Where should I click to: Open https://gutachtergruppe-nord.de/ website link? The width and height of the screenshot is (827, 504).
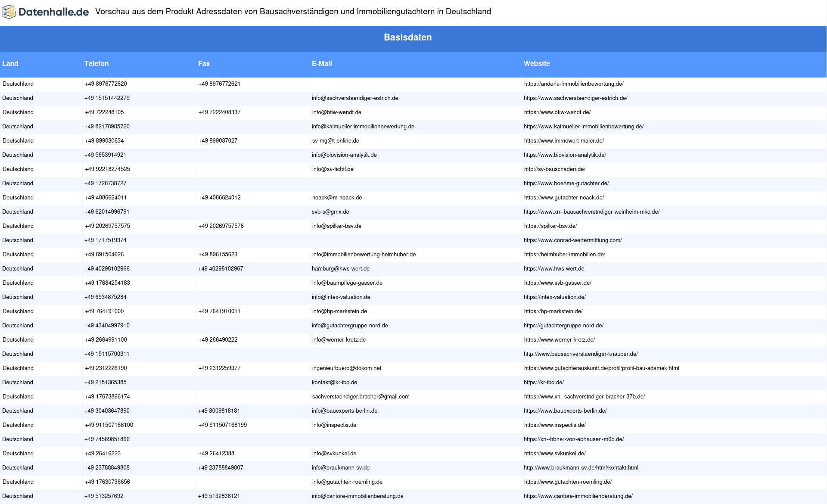(x=563, y=326)
